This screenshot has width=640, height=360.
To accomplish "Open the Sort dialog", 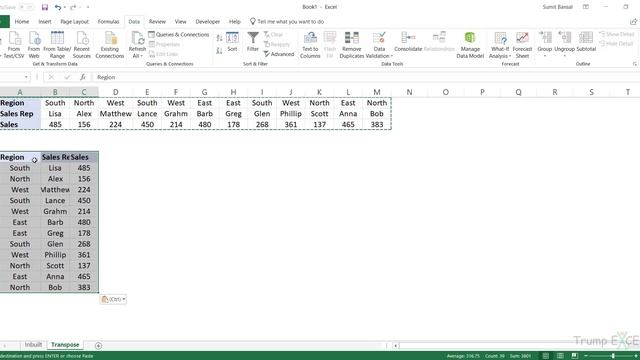I will pyautogui.click(x=232, y=42).
